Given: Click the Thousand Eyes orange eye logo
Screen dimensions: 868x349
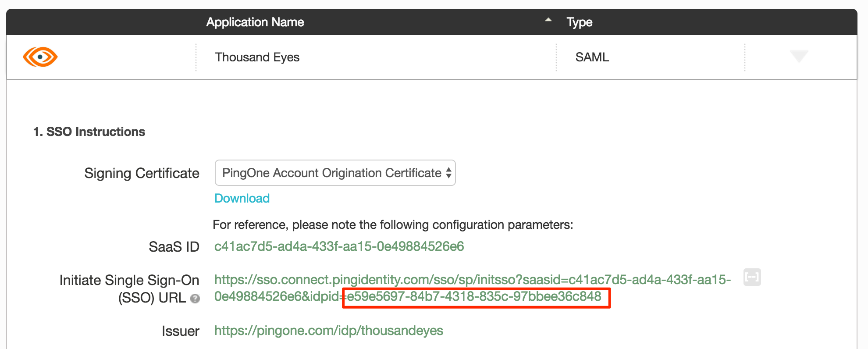Looking at the screenshot, I should (40, 57).
